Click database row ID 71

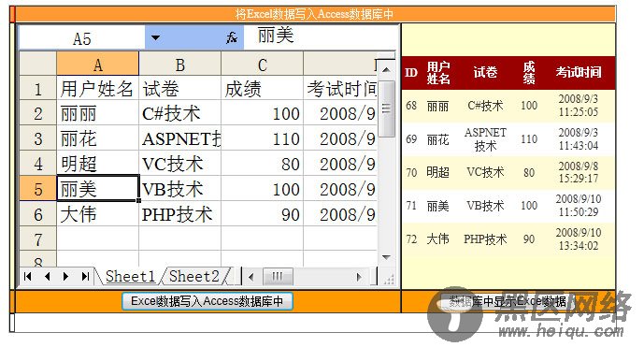(x=508, y=206)
